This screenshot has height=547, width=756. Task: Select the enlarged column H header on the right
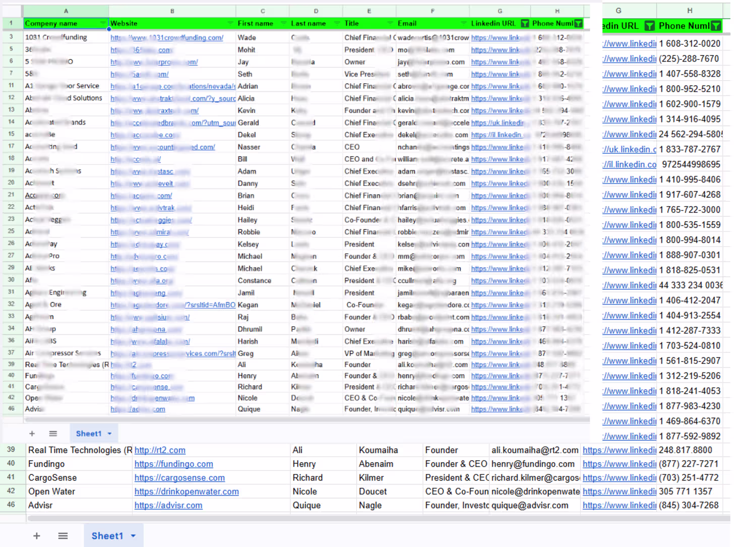click(689, 11)
